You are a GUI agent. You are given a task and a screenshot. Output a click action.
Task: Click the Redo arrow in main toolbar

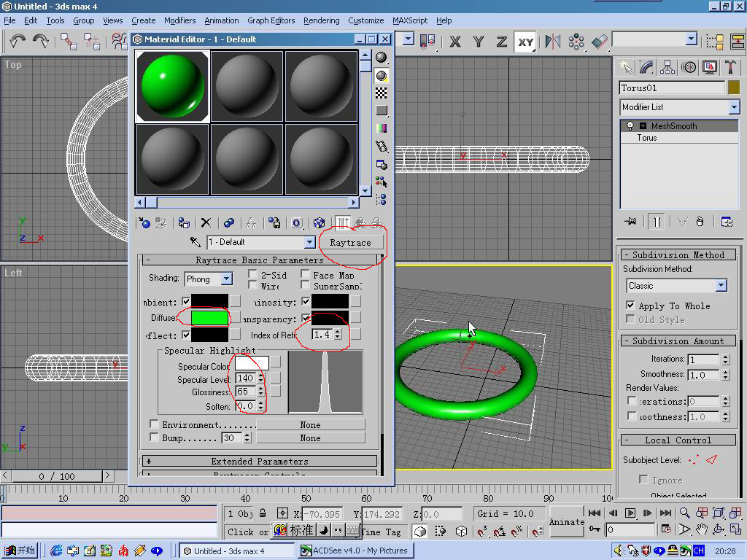point(41,42)
